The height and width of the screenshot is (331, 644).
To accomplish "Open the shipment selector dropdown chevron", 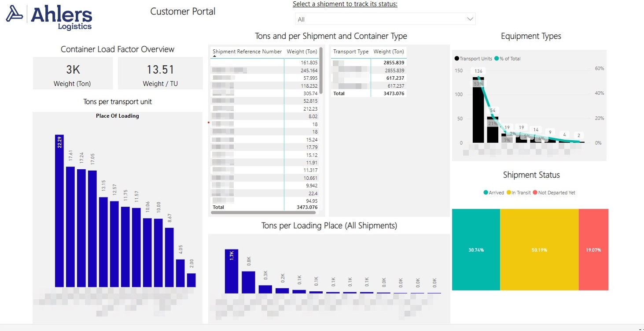I will coord(470,19).
